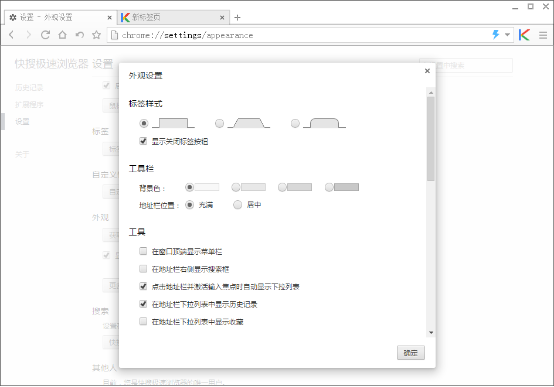Maximize the browser window

coord(530,6)
